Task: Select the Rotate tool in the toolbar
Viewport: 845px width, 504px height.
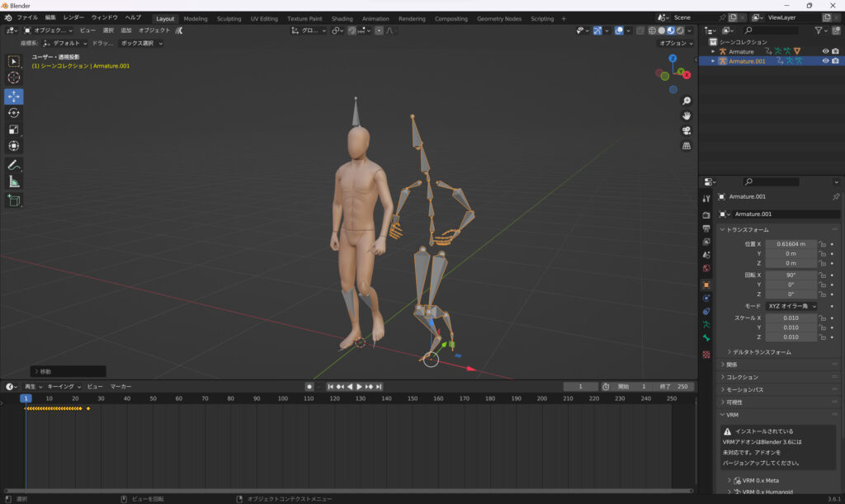Action: (x=14, y=113)
